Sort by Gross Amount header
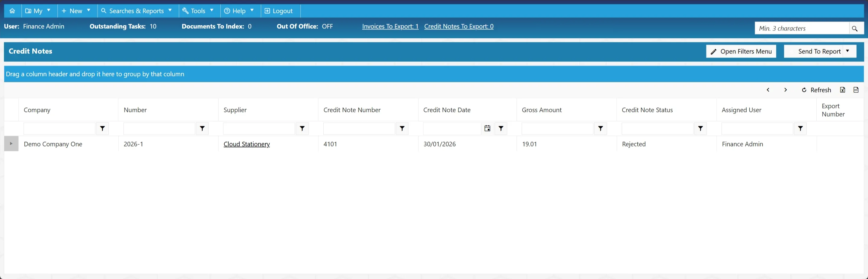 coord(542,110)
